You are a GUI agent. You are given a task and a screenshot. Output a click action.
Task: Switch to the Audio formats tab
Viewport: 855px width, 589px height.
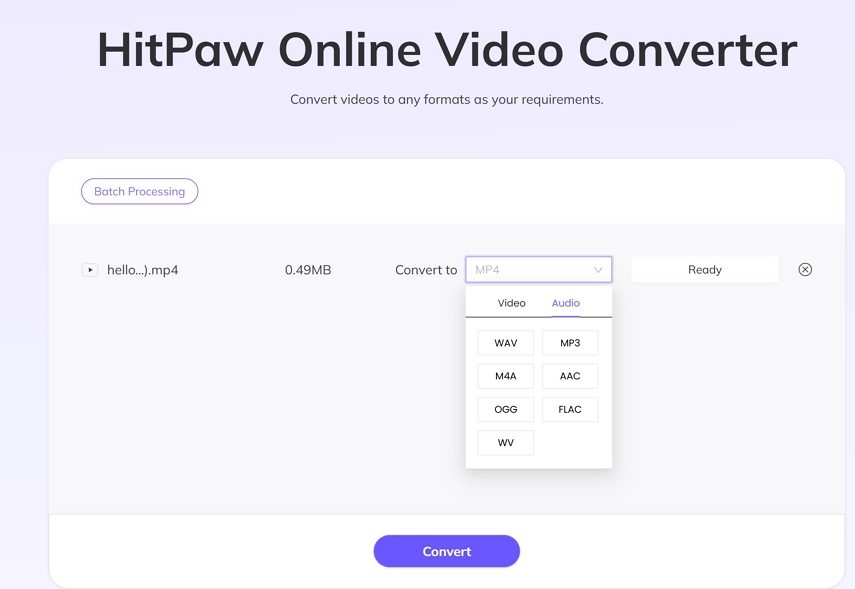coord(565,302)
